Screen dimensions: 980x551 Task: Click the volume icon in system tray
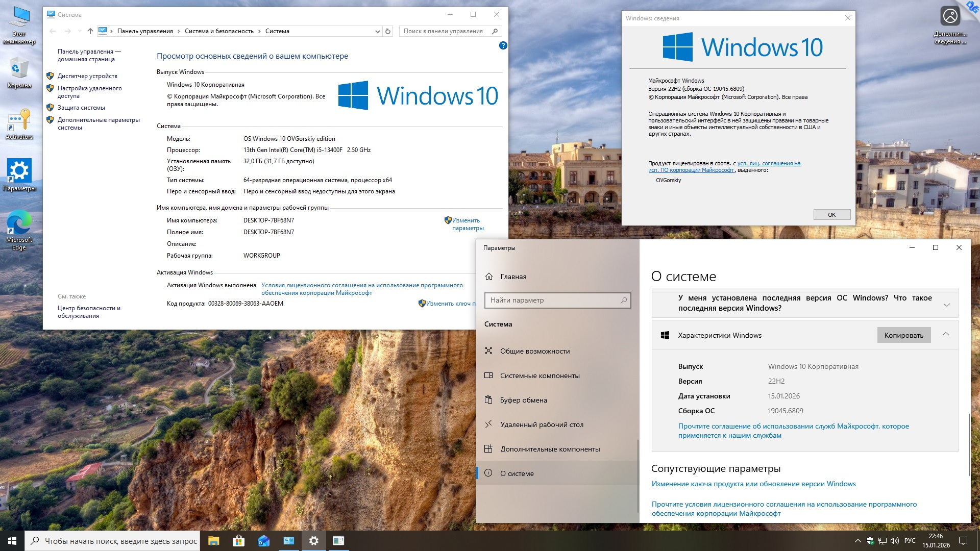(894, 541)
